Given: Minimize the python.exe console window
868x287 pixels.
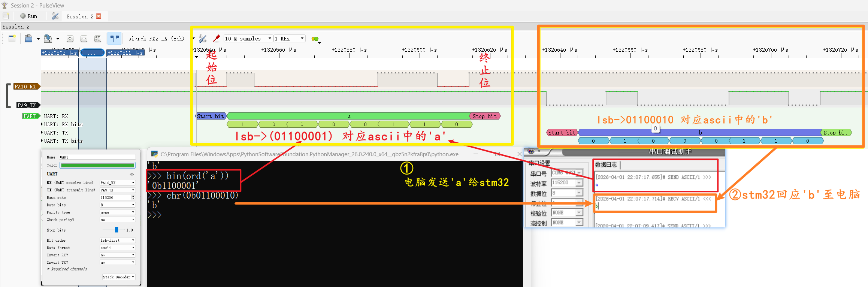Looking at the screenshot, I should pos(476,154).
